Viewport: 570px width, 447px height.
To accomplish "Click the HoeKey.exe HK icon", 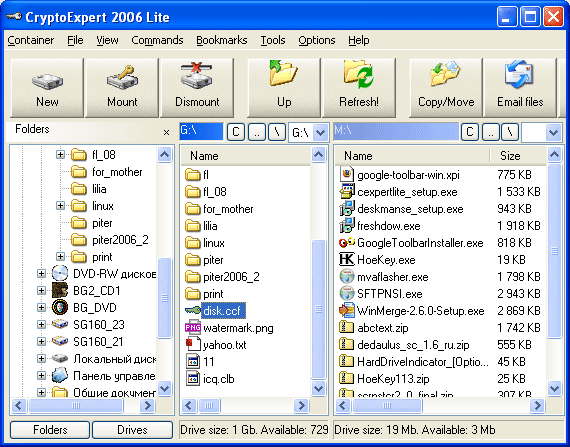I will pos(346,259).
